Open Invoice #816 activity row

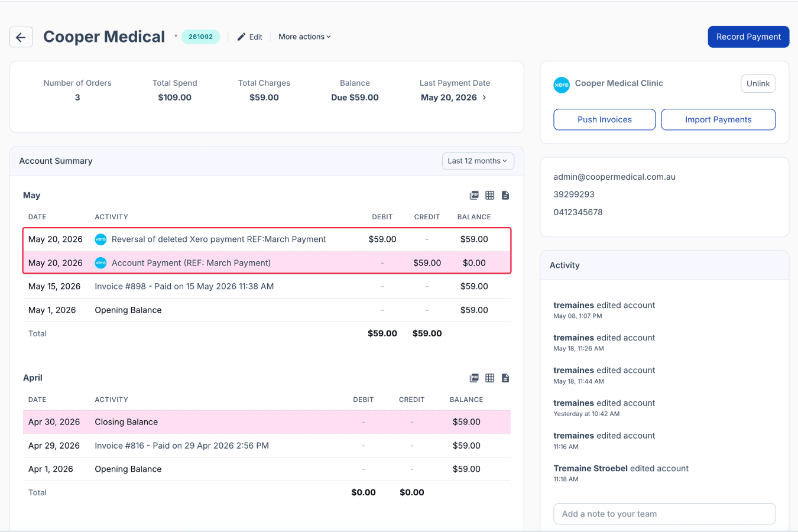coord(267,446)
